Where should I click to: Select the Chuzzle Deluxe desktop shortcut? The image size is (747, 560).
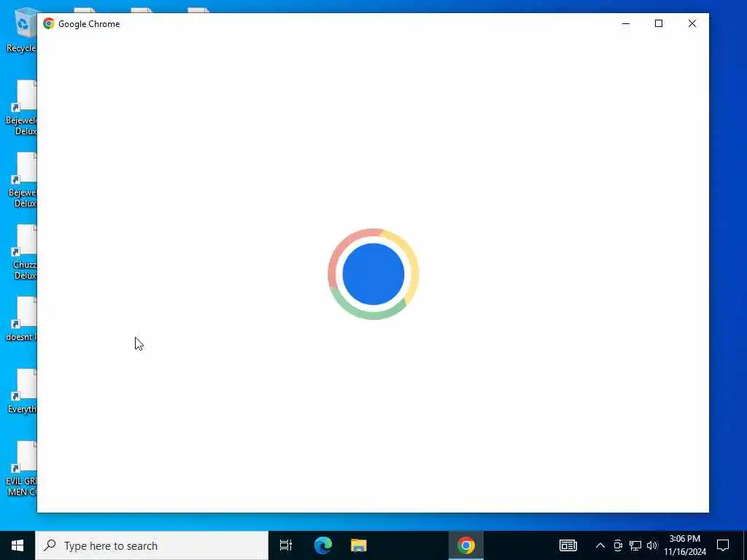(x=20, y=252)
